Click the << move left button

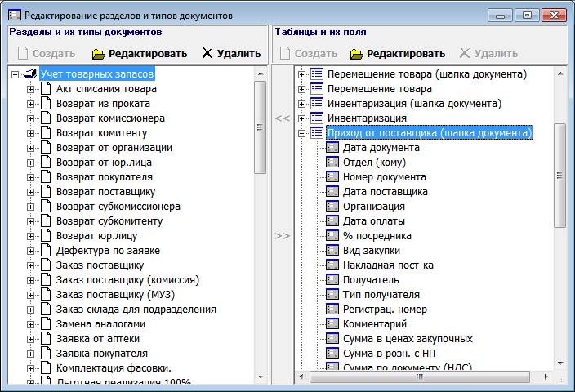[283, 118]
